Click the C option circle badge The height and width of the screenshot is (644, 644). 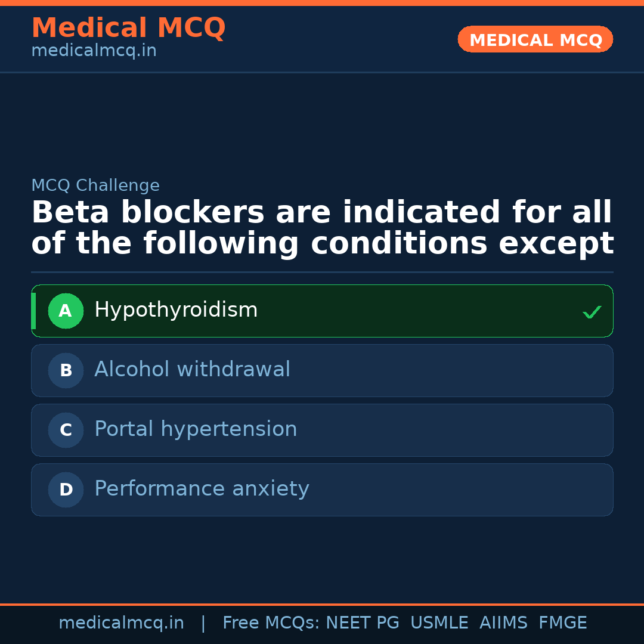tap(66, 430)
